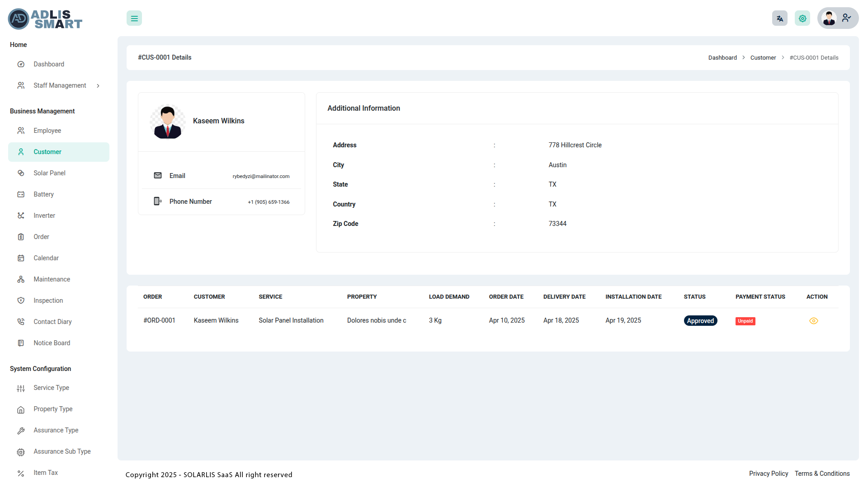Click the Inverter sidebar icon
868x488 pixels.
pos(21,216)
